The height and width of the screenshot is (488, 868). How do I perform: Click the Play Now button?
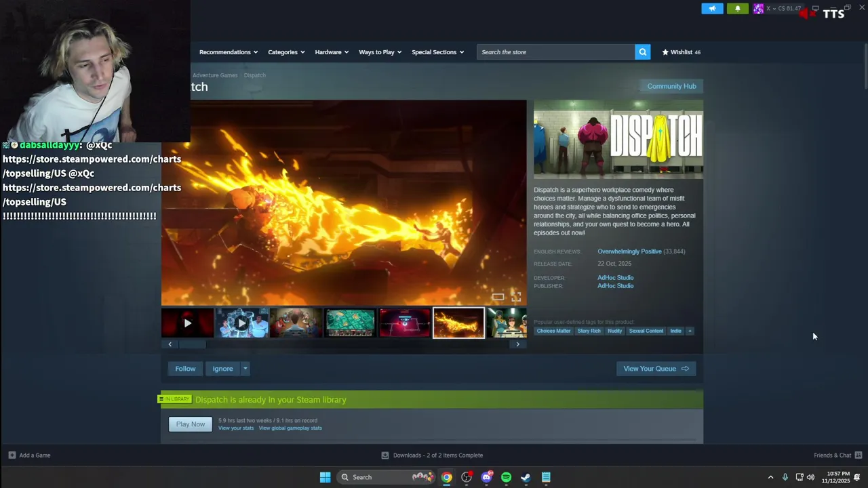[x=190, y=424]
